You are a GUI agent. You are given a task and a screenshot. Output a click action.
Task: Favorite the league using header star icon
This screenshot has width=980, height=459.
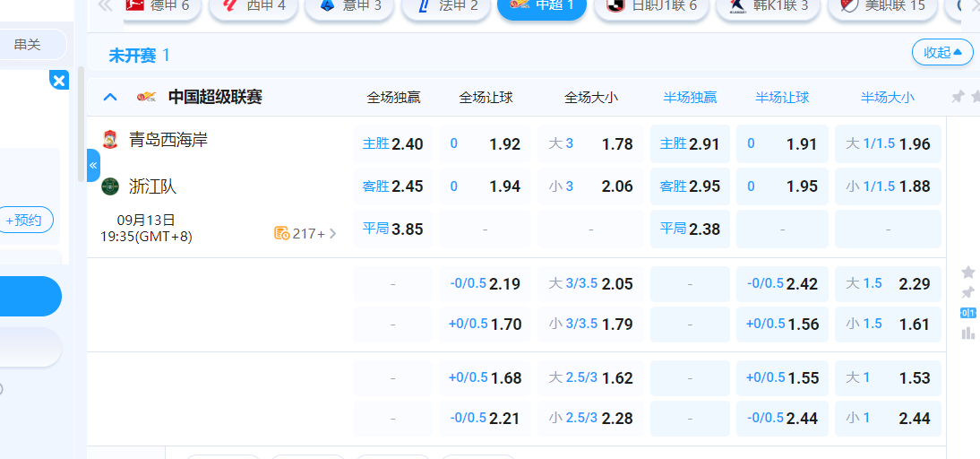tap(975, 97)
